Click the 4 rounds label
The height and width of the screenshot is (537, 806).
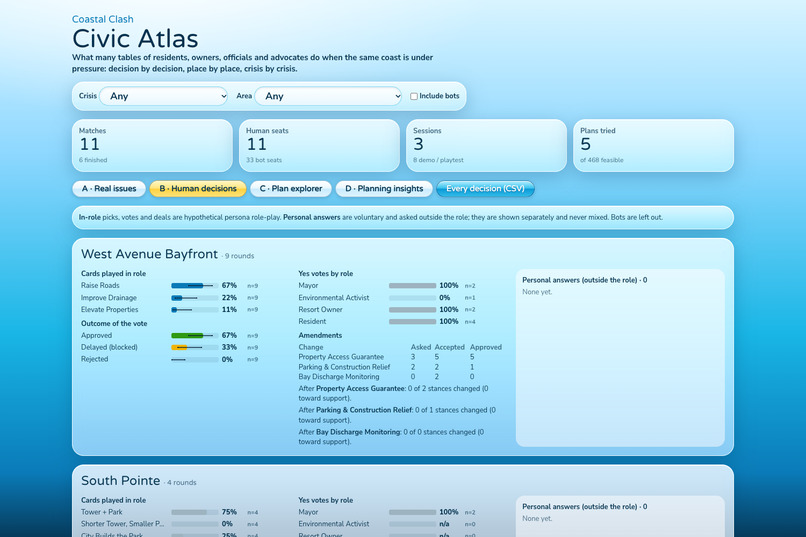click(182, 483)
